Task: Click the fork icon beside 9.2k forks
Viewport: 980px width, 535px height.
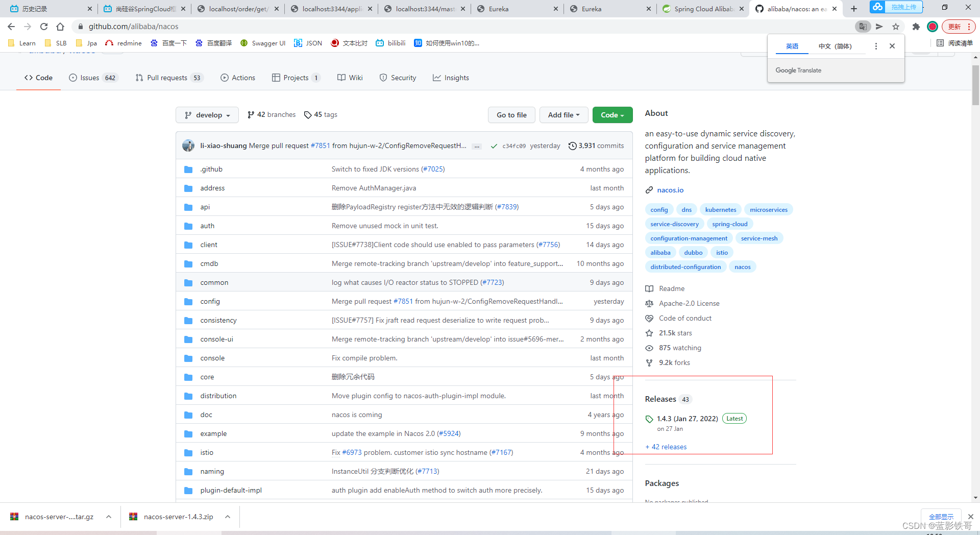Action: click(649, 362)
